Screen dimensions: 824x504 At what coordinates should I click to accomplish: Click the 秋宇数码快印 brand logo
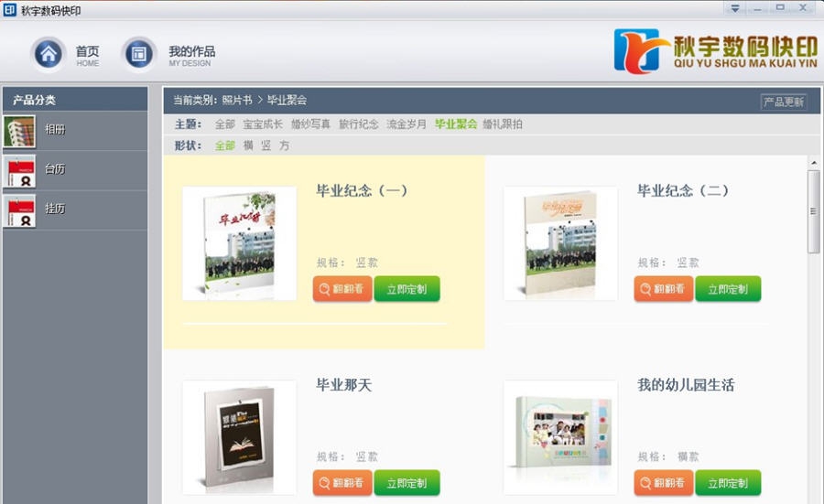715,51
